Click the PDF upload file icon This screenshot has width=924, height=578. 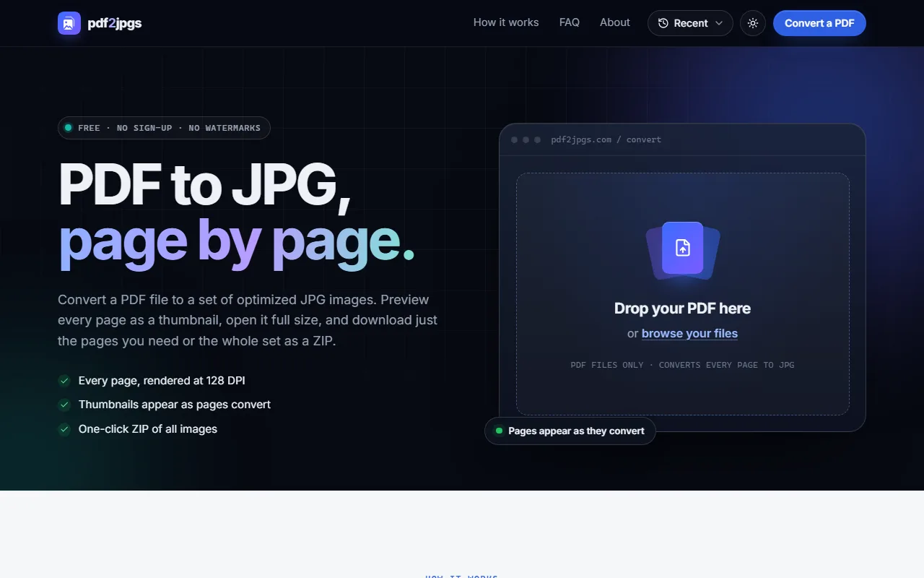683,248
